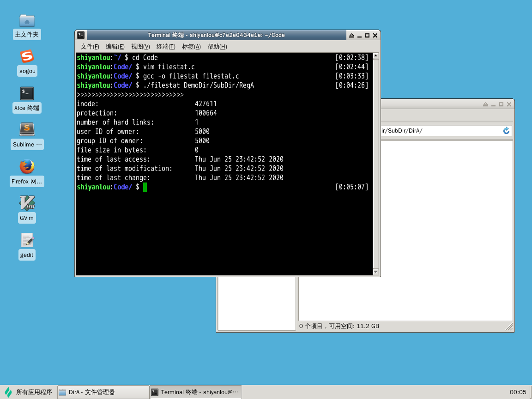Click the terminal scrollbar down arrow
The height and width of the screenshot is (414, 532).
coord(375,272)
